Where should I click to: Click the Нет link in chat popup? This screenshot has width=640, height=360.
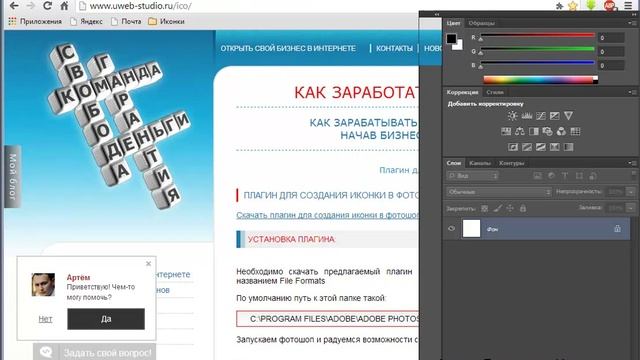(x=45, y=319)
